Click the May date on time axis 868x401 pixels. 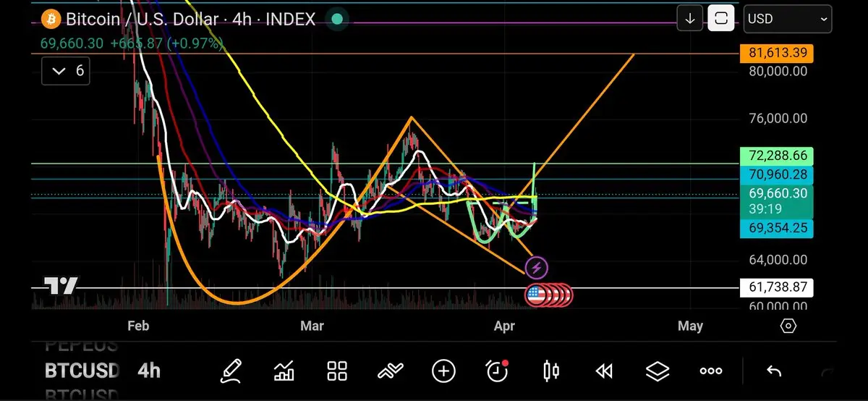pos(690,326)
